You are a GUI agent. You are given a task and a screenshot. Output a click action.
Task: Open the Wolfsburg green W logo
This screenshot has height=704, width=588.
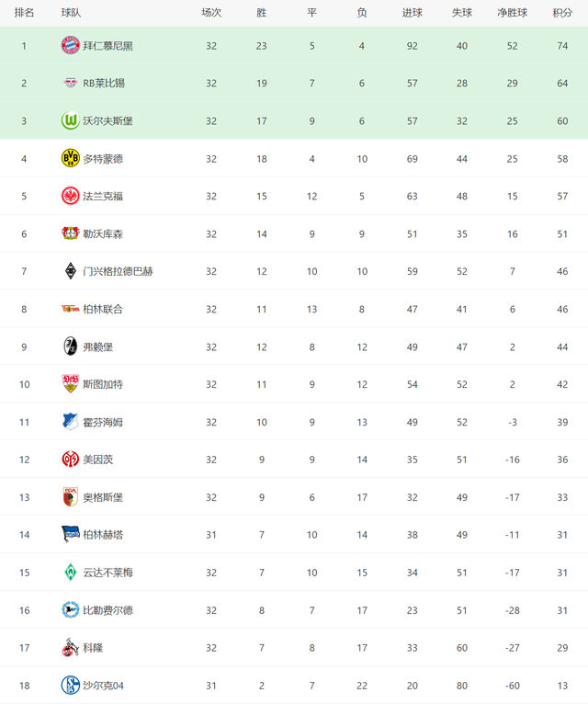click(71, 120)
